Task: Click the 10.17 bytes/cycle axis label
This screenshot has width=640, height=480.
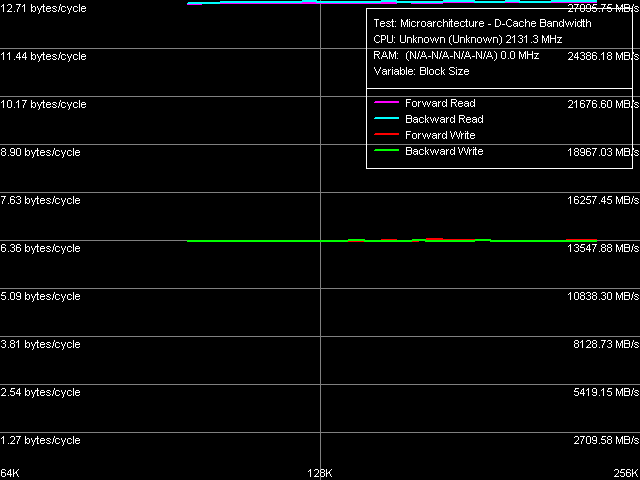Action: (x=43, y=104)
